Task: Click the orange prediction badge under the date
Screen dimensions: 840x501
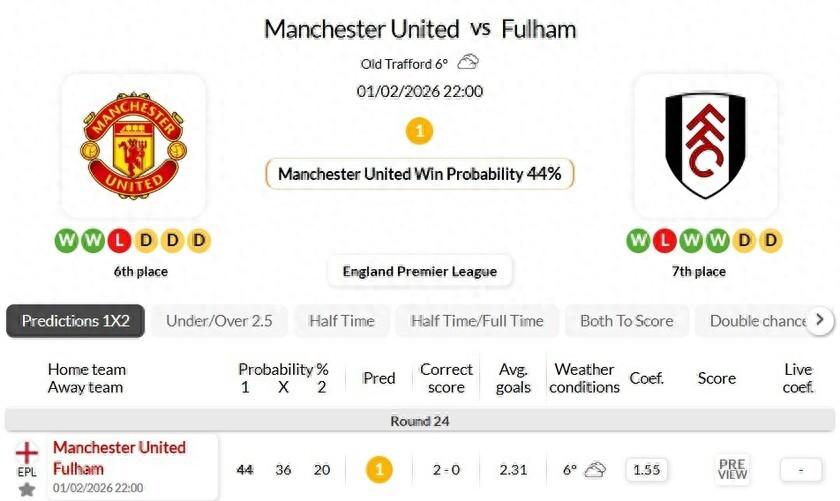Action: pos(420,131)
